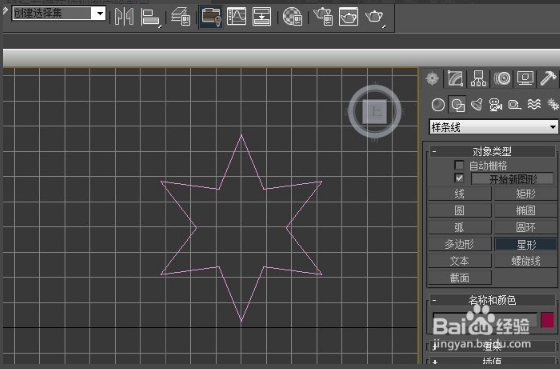The height and width of the screenshot is (369, 560).
Task: Click the 圆 shape button
Action: click(460, 210)
